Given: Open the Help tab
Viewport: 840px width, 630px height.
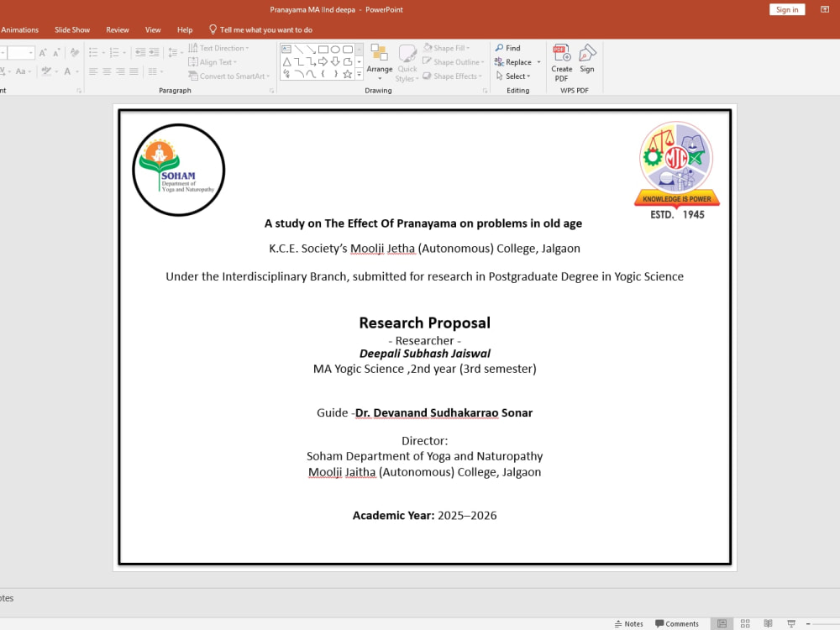Looking at the screenshot, I should (x=185, y=30).
